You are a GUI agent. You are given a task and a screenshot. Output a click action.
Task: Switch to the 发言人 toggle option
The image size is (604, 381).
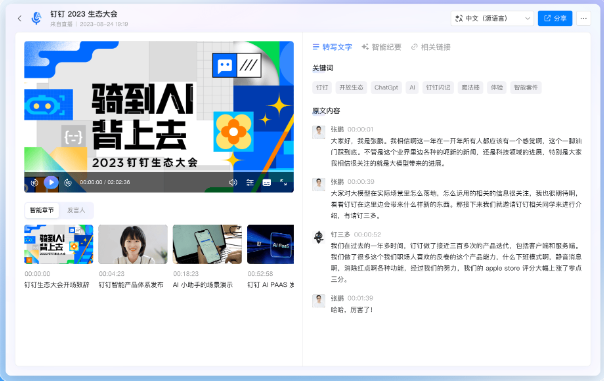tap(76, 210)
